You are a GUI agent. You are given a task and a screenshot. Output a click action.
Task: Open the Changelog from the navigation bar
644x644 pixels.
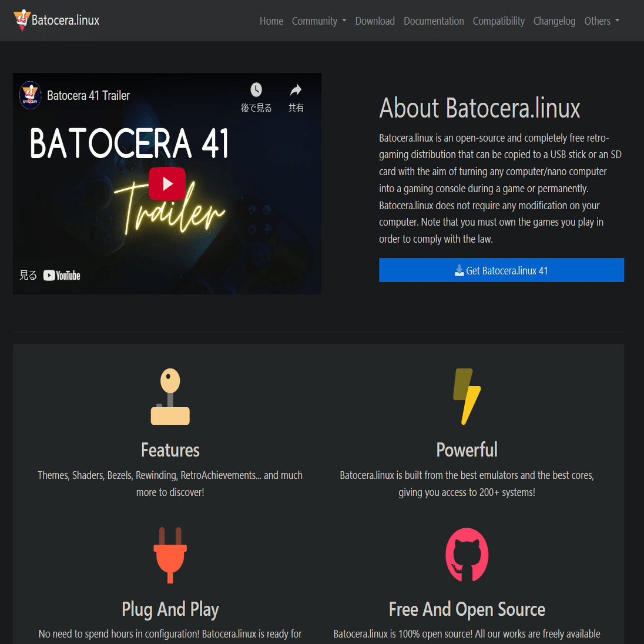pos(554,21)
